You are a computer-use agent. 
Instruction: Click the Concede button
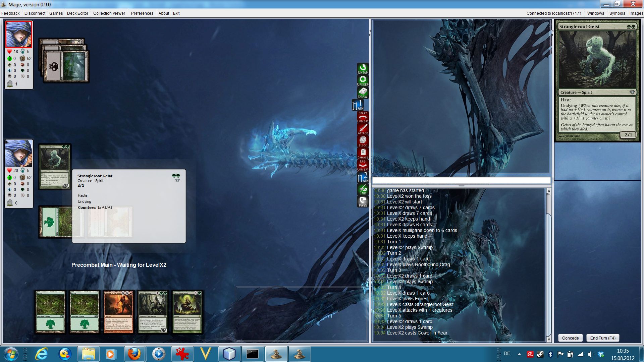[570, 338]
